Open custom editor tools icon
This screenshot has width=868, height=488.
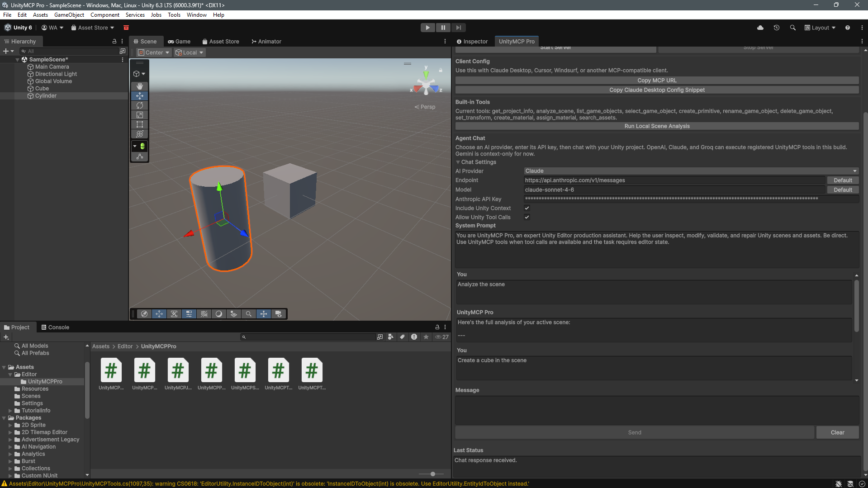(140, 156)
